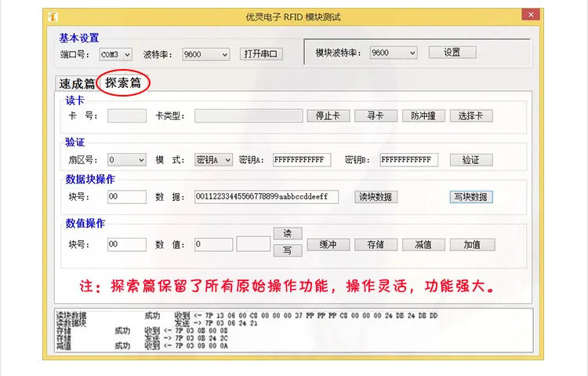This screenshot has height=376, width=588.
Task: Click the 防冲撞 button
Action: [423, 115]
